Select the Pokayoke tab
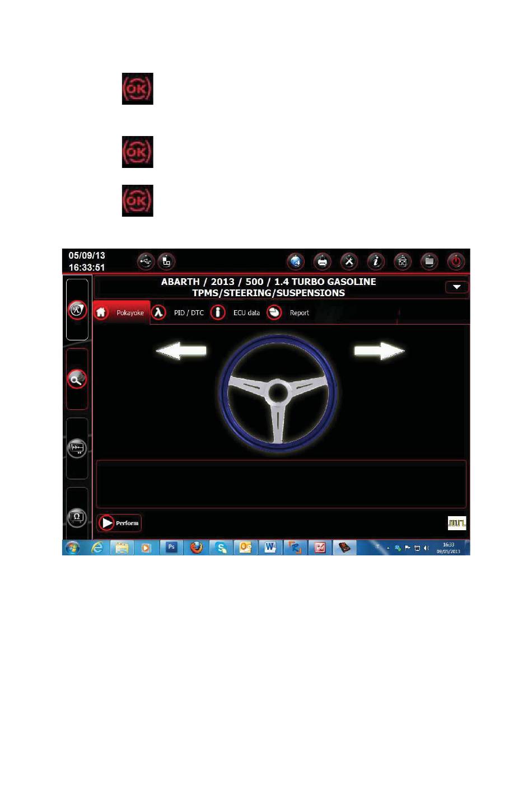Viewport: 532px width, 795px height. pos(122,312)
